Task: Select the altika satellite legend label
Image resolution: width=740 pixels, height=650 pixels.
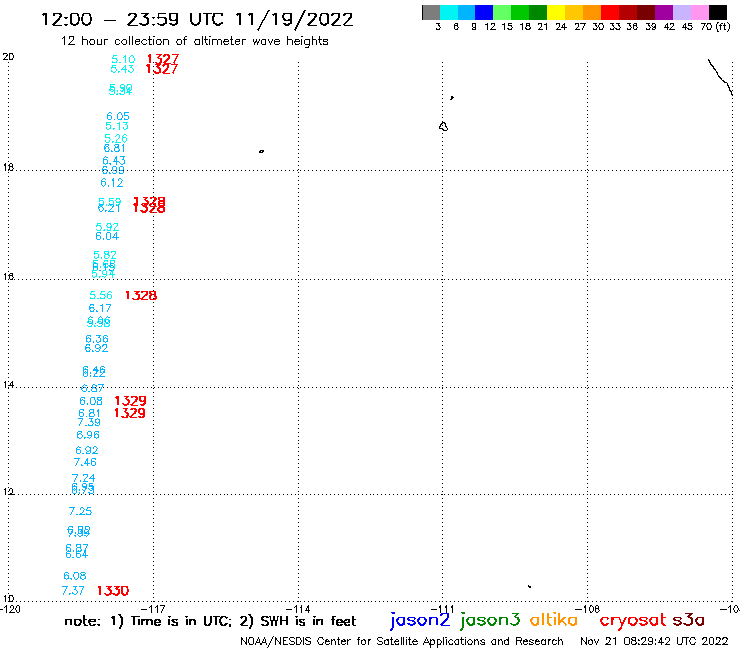Action: (554, 620)
